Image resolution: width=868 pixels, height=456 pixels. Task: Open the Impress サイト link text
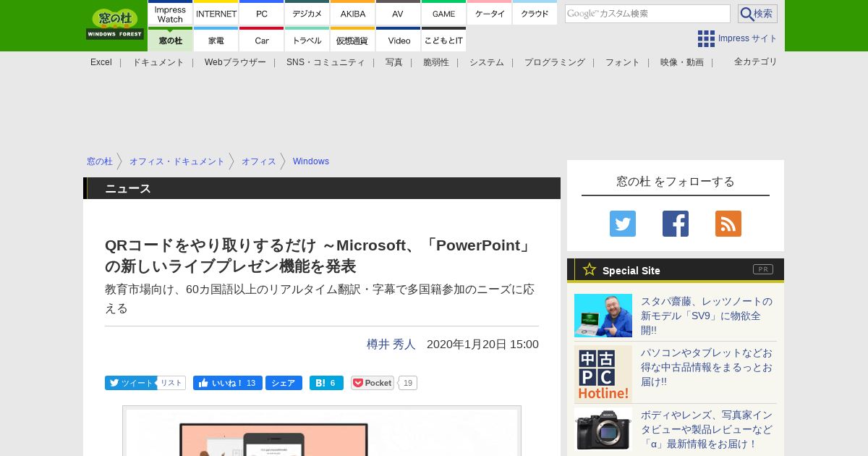click(x=748, y=38)
